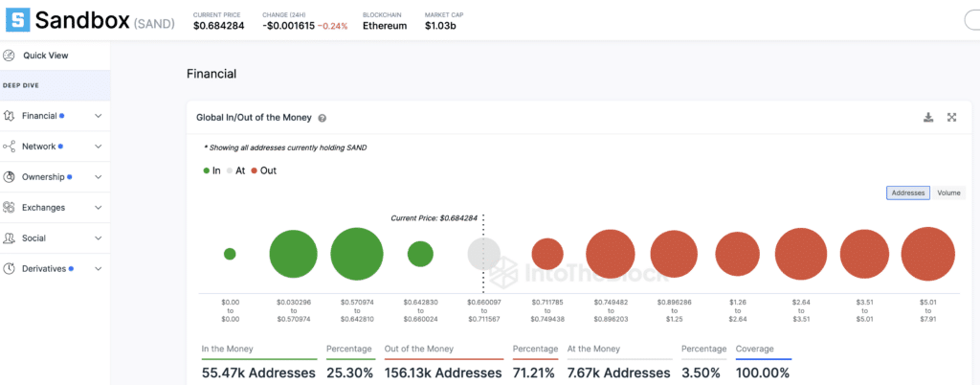This screenshot has width=980, height=385.
Task: Click the Sandbox logo icon
Action: pyautogui.click(x=18, y=20)
